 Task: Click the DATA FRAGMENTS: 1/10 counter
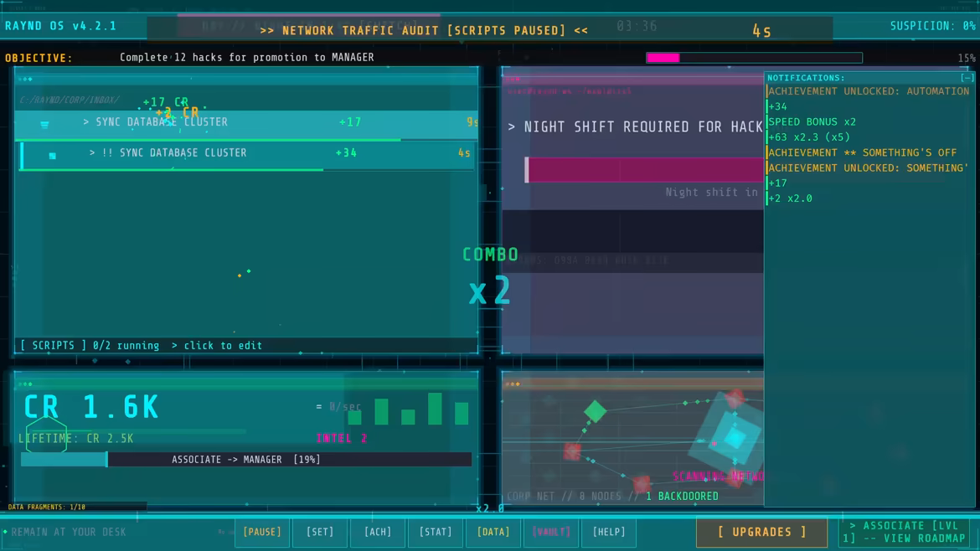coord(47,507)
